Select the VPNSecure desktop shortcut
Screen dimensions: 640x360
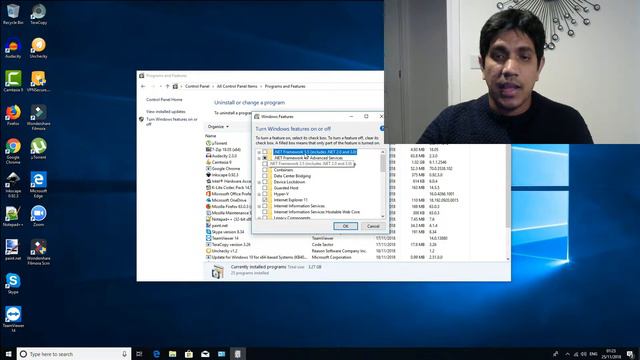[x=38, y=81]
